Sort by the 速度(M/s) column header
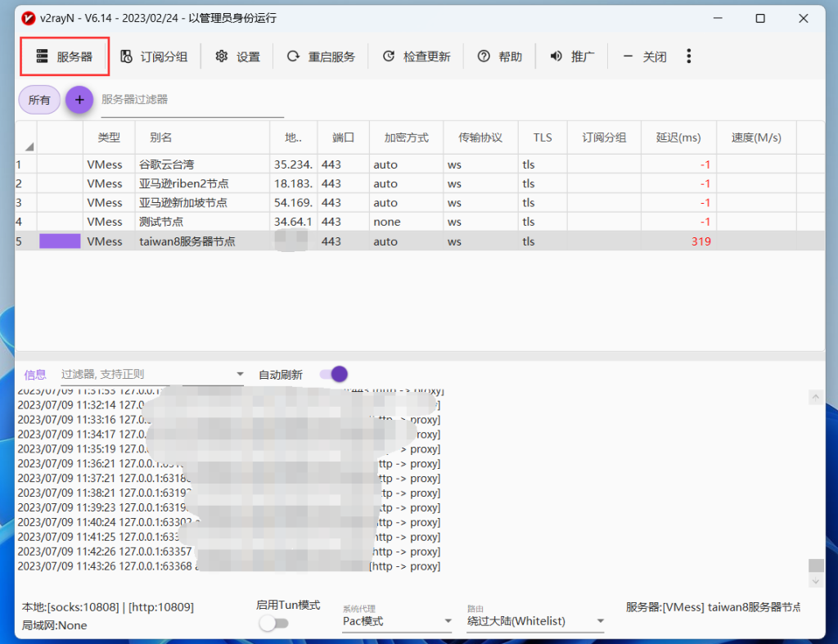This screenshot has height=644, width=838. point(756,138)
